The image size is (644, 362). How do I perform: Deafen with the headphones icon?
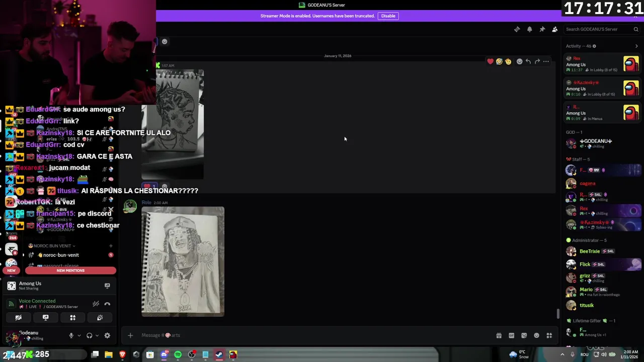pos(89,336)
